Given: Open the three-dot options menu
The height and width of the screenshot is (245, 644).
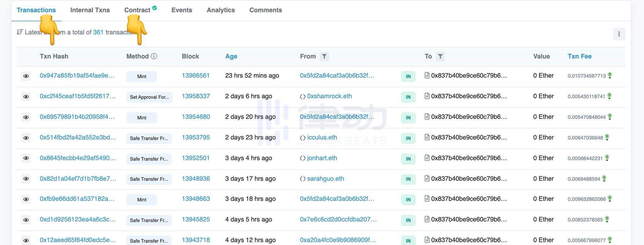Looking at the screenshot, I should 619,34.
